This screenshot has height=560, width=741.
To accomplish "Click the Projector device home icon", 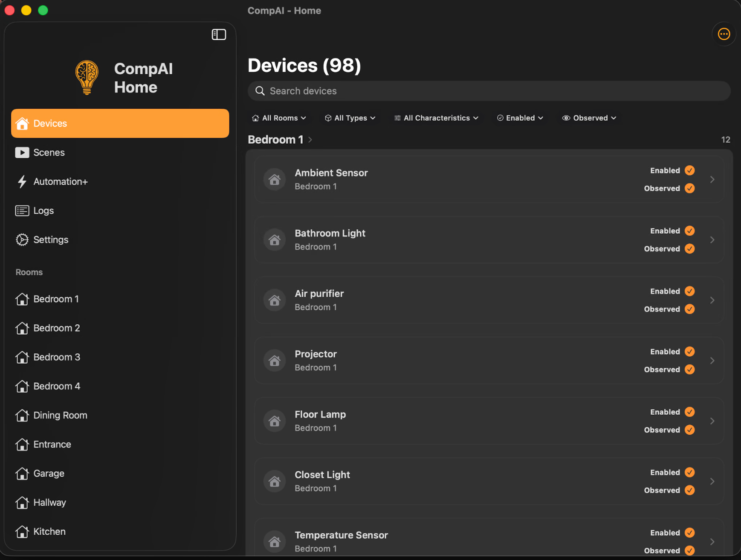I will (275, 361).
